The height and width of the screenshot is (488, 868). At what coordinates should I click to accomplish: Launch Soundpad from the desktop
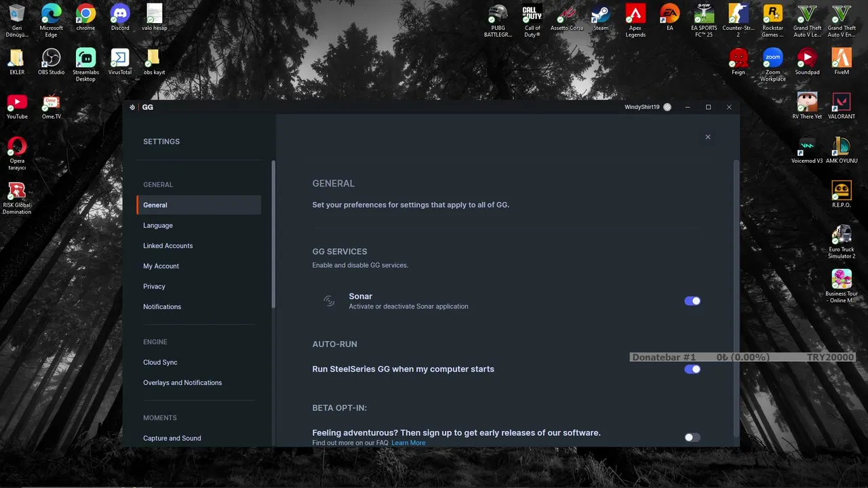click(x=807, y=58)
